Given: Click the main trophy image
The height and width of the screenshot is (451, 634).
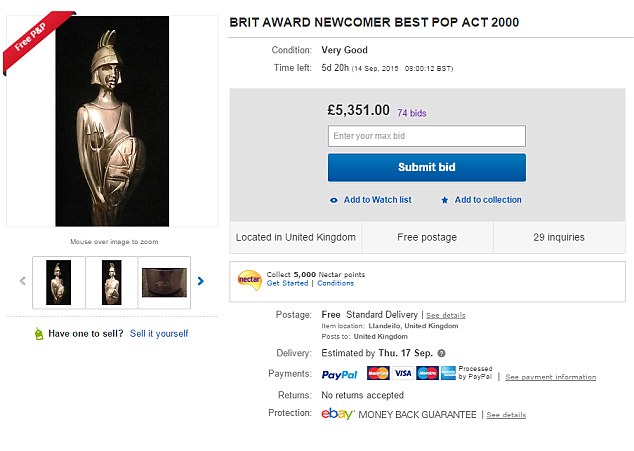Looking at the screenshot, I should point(112,122).
